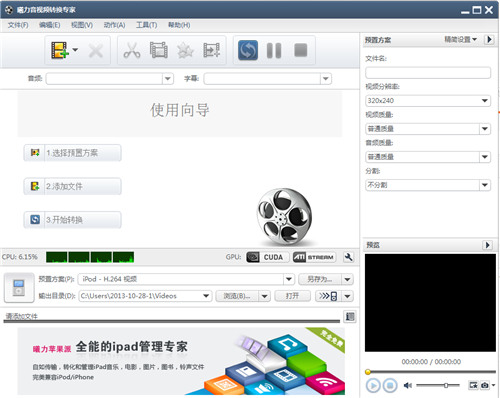
Task: Open the 文件(F) menu
Action: click(x=18, y=25)
